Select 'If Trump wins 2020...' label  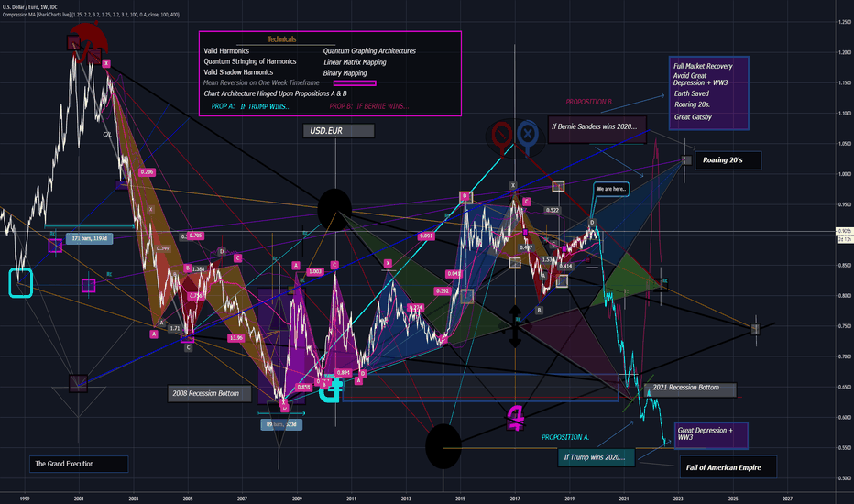point(597,457)
